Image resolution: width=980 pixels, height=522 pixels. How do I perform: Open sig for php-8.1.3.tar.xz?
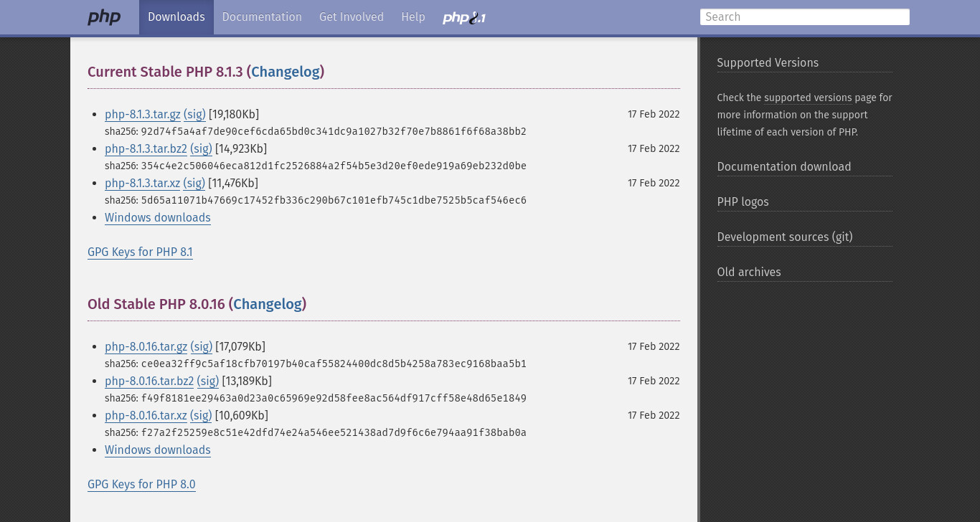(194, 184)
